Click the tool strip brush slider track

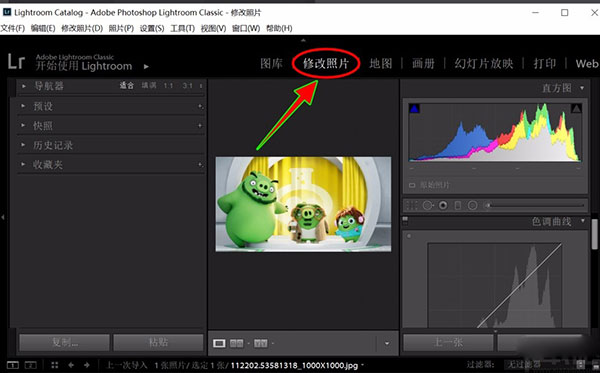pyautogui.click(x=538, y=205)
